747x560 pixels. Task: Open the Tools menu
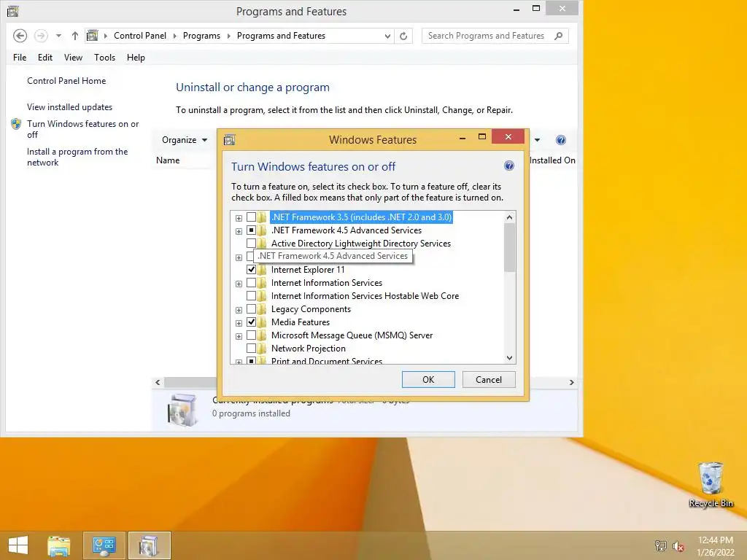(x=104, y=58)
